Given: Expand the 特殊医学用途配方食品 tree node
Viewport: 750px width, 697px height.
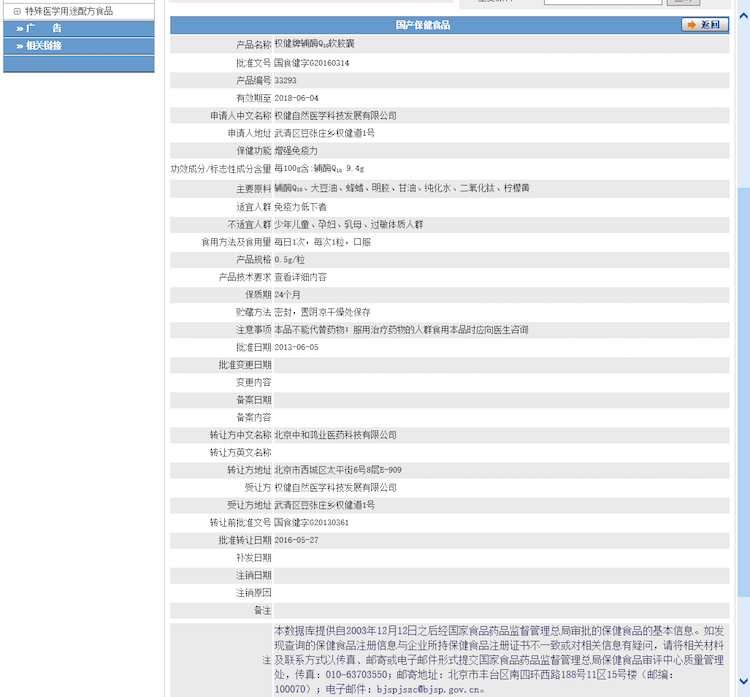Looking at the screenshot, I should pos(17,11).
